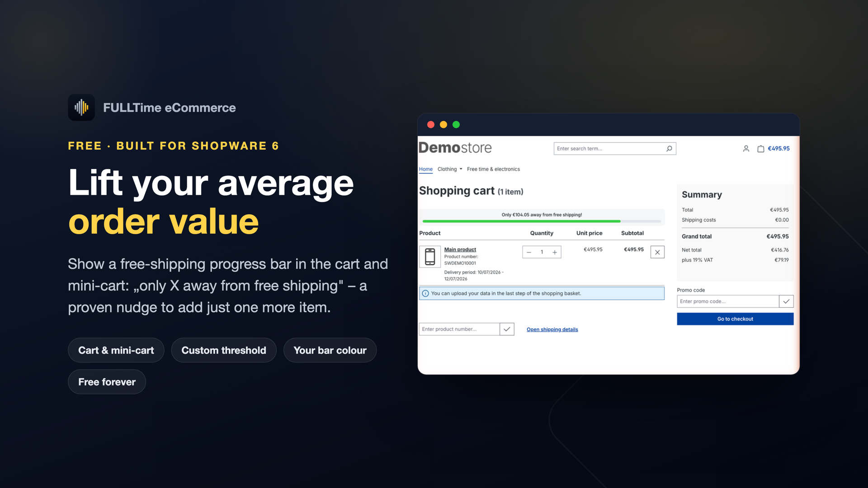Remove Main product with the X icon
The height and width of the screenshot is (488, 868).
pyautogui.click(x=657, y=252)
